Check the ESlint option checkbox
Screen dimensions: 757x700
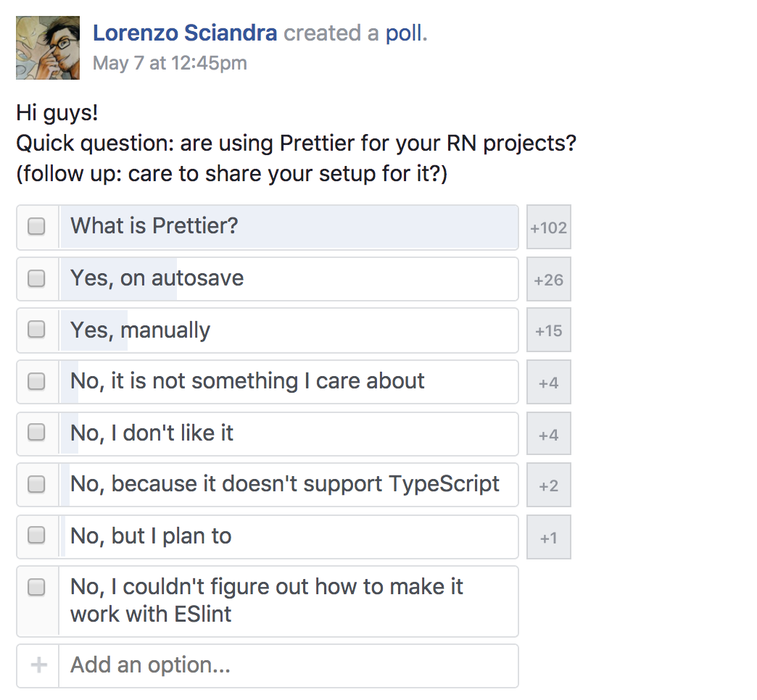point(36,588)
